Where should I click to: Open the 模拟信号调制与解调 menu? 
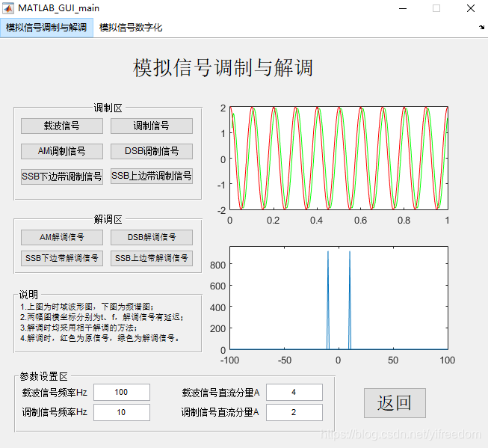coord(46,28)
